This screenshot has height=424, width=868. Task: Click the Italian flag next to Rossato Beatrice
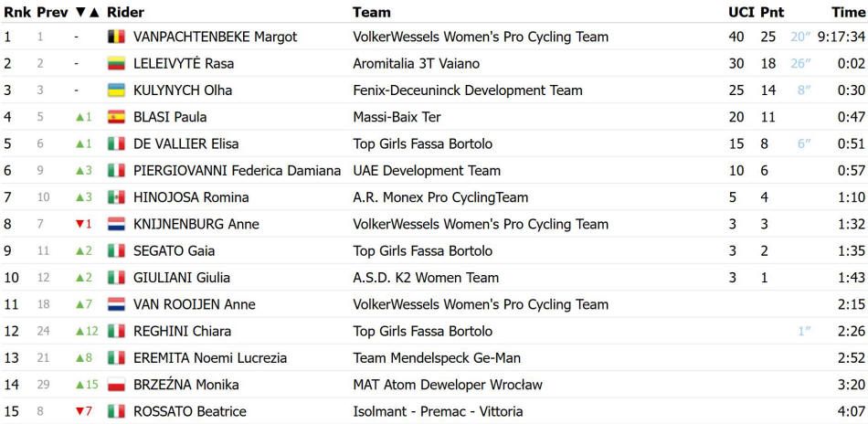point(116,411)
